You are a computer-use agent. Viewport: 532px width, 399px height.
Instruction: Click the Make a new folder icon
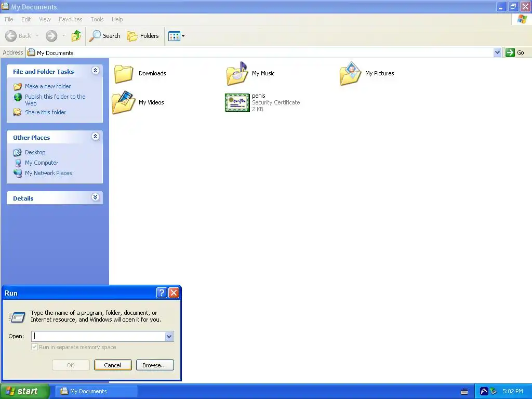click(x=17, y=86)
